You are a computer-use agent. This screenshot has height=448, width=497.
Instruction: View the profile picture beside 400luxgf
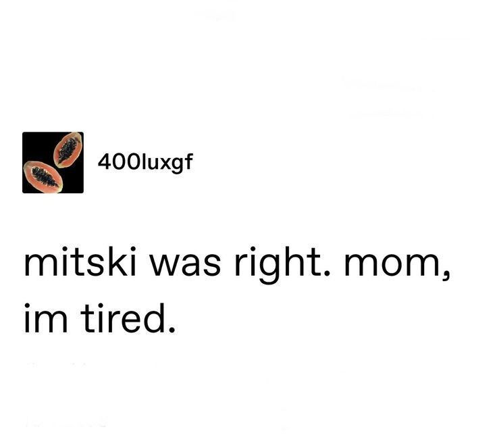(53, 162)
